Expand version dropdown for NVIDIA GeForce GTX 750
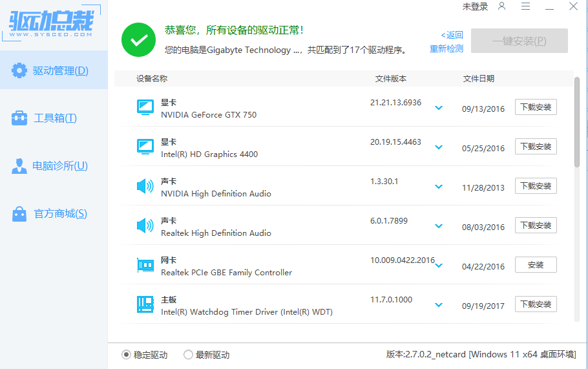The image size is (588, 369). (x=439, y=108)
